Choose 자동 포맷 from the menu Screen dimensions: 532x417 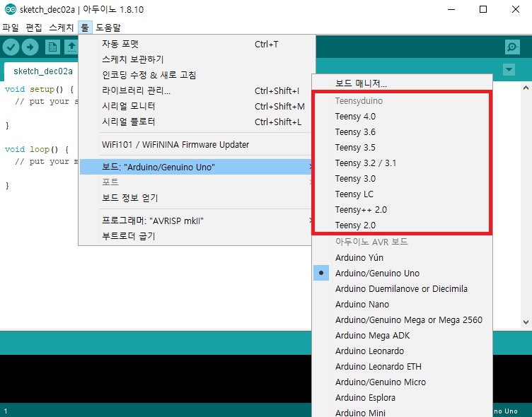pyautogui.click(x=195, y=44)
